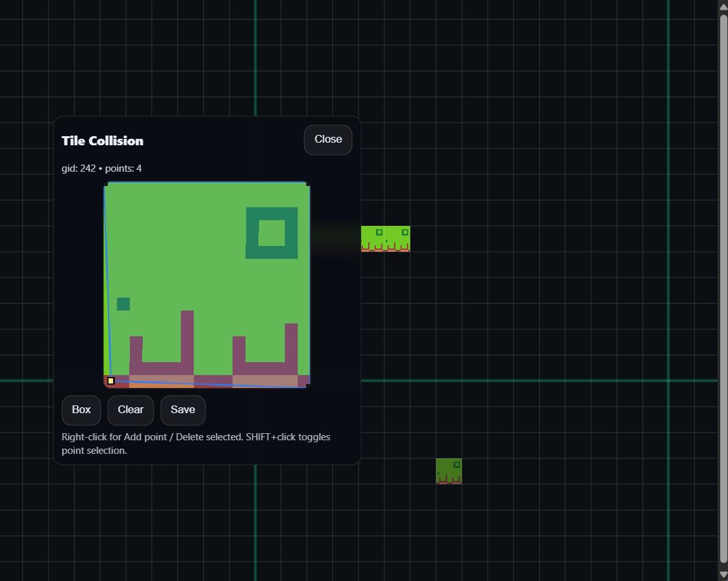The height and width of the screenshot is (581, 728).
Task: Click the gid: 242 points info label
Action: point(101,168)
